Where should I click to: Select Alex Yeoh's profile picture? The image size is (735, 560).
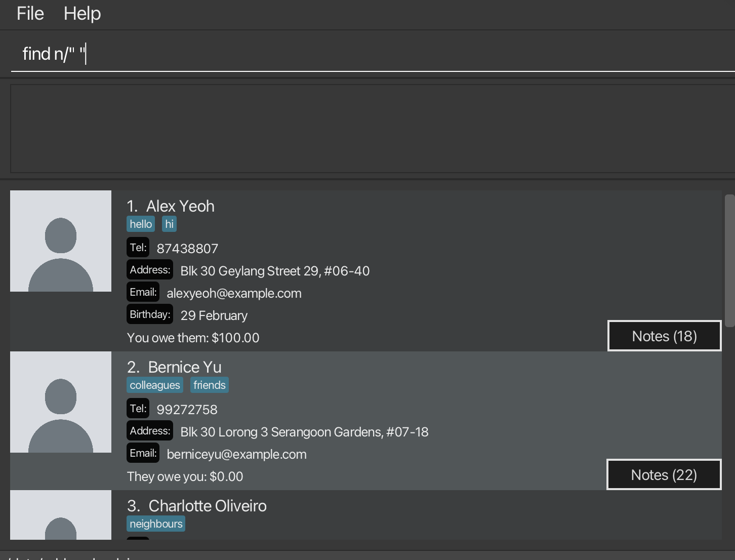(61, 241)
